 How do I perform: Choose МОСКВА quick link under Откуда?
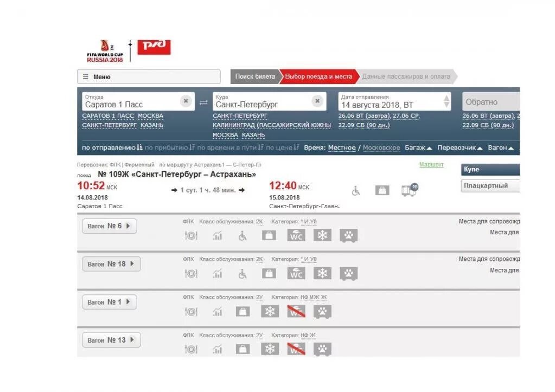tap(150, 115)
